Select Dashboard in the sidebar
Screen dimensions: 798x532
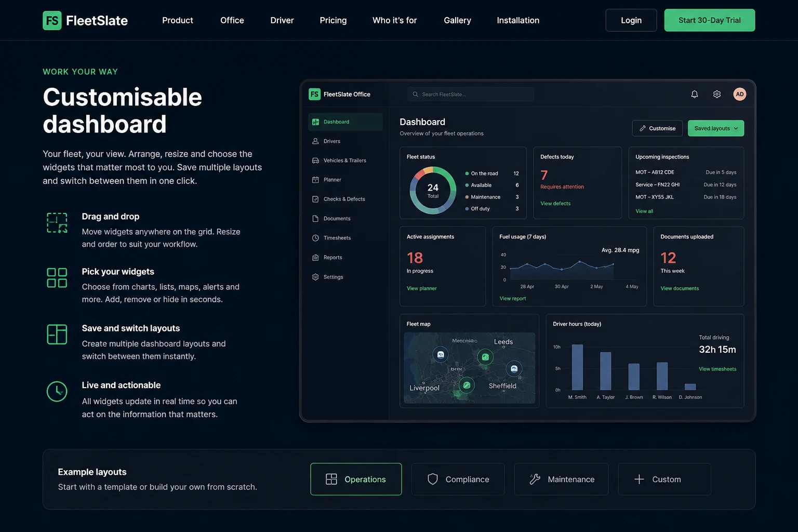(345, 122)
